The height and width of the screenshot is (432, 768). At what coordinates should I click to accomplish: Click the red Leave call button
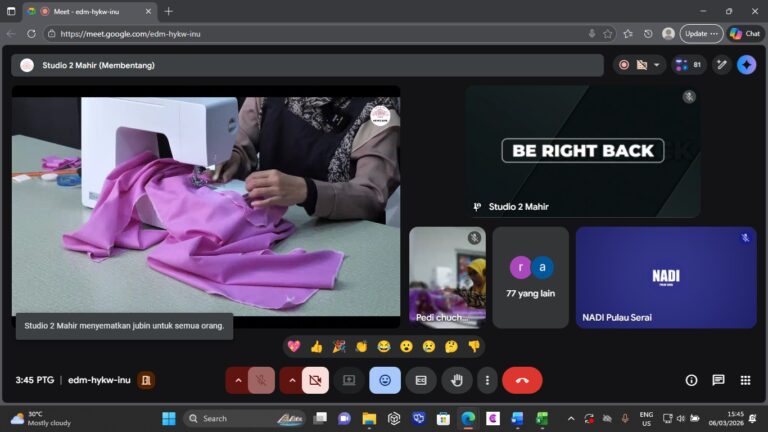coord(521,380)
